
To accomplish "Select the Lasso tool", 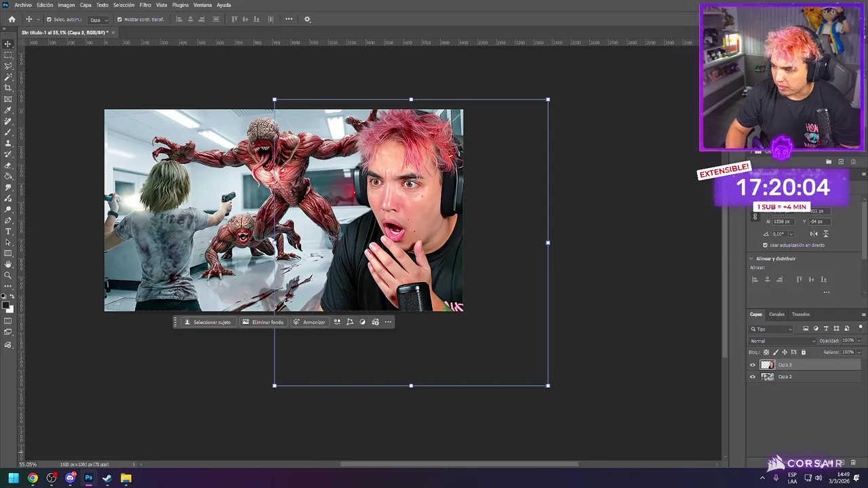I will [x=8, y=66].
